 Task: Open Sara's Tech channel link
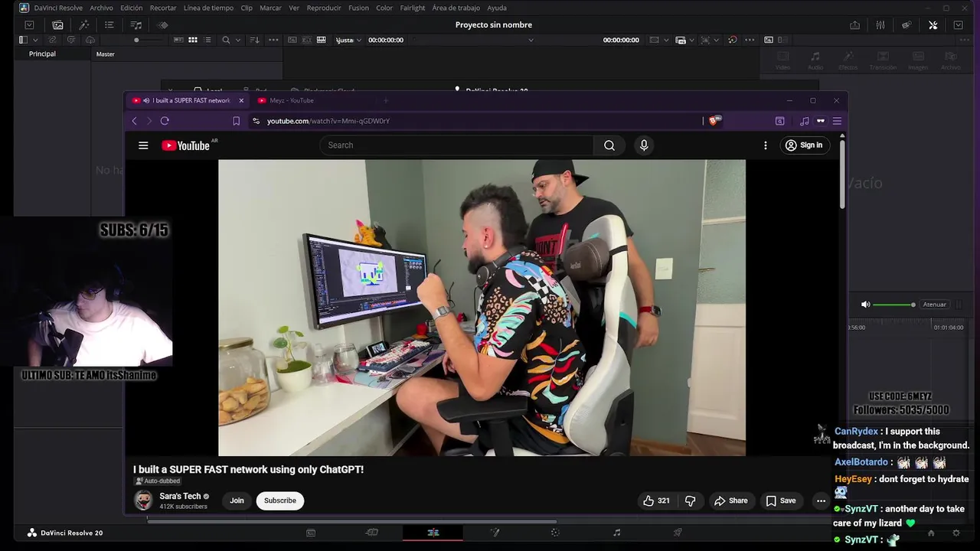[x=180, y=496]
